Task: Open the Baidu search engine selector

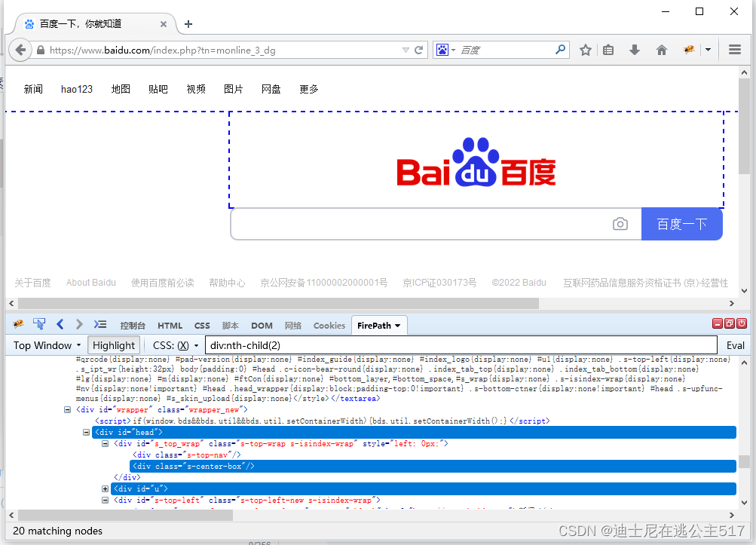Action: [446, 50]
